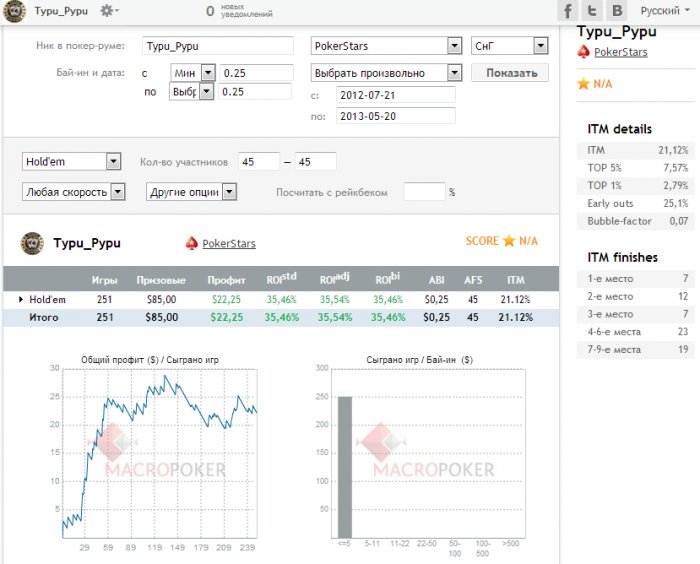This screenshot has width=700, height=564.
Task: Open the VK share icon
Action: click(617, 11)
